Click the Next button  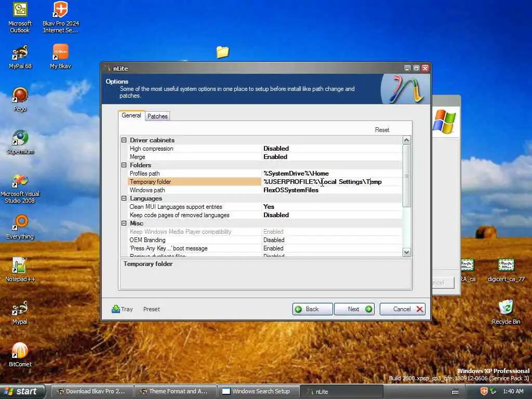(x=354, y=309)
